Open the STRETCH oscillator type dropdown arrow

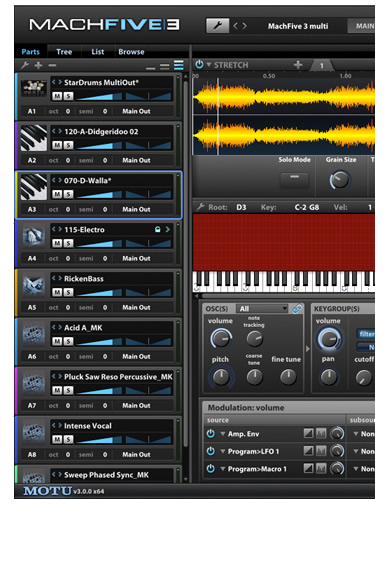209,65
